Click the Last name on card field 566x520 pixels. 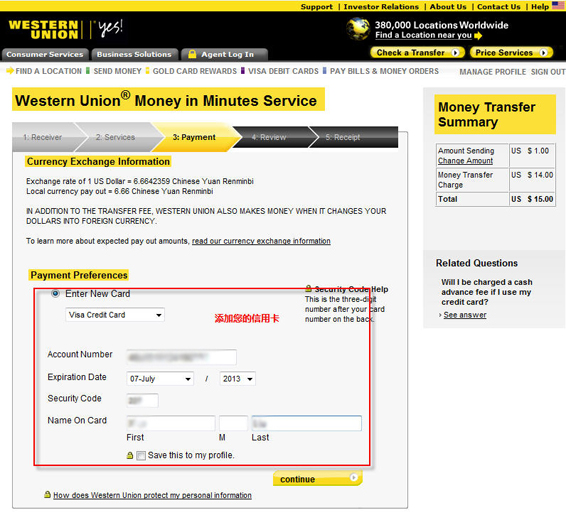[x=306, y=423]
